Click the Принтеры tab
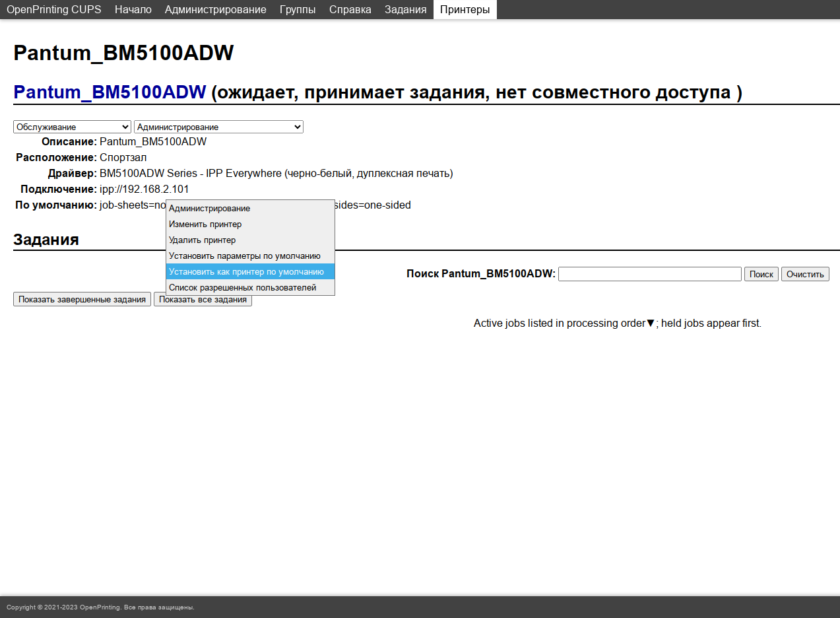The width and height of the screenshot is (840, 618). click(465, 9)
